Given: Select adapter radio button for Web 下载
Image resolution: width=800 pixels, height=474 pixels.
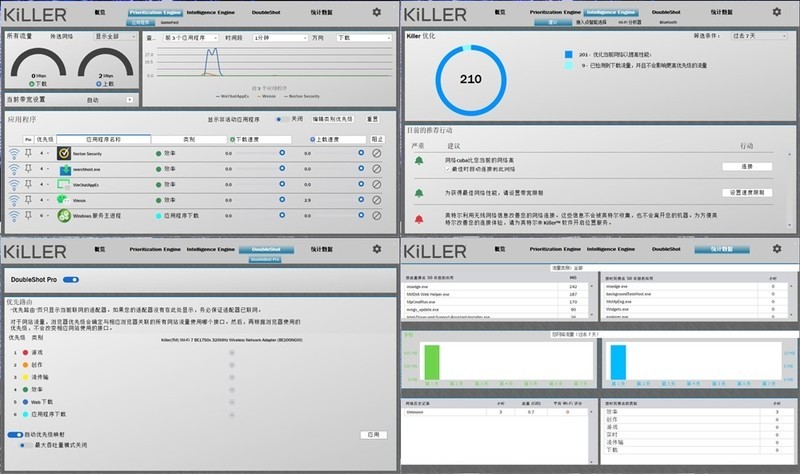Looking at the screenshot, I should click(232, 402).
